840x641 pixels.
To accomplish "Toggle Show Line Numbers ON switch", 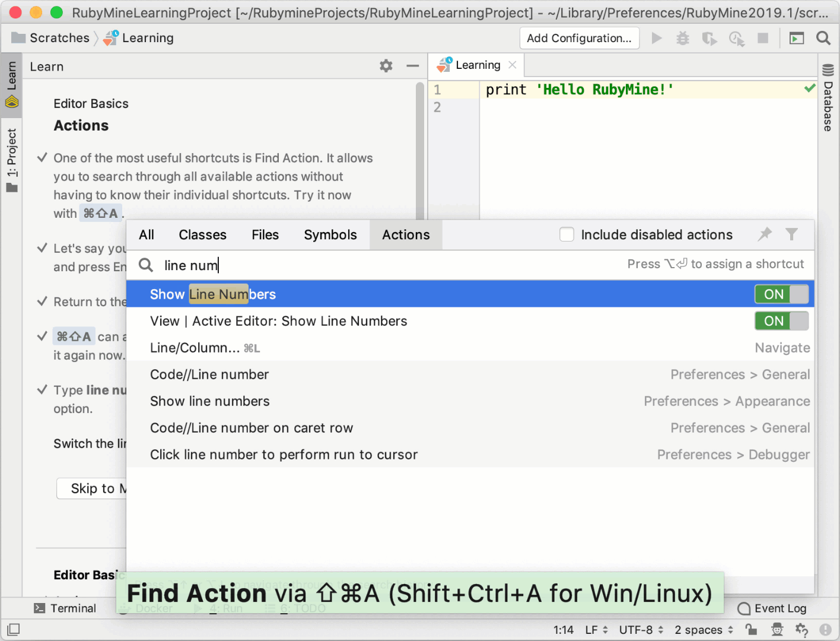I will (x=781, y=294).
